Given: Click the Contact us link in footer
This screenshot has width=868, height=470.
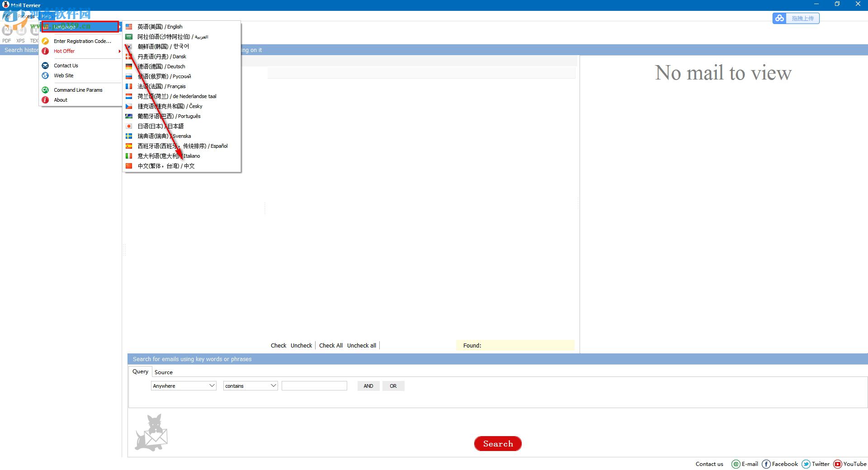Looking at the screenshot, I should pyautogui.click(x=709, y=464).
